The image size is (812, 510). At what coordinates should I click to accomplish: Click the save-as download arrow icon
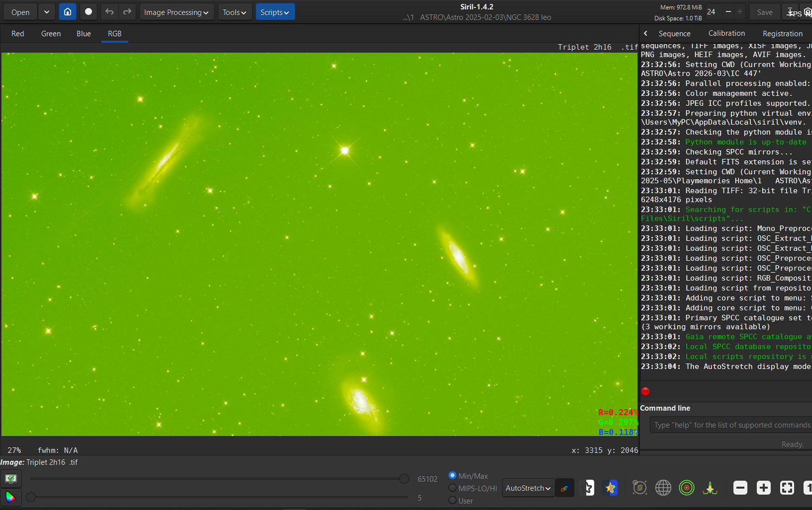click(791, 12)
